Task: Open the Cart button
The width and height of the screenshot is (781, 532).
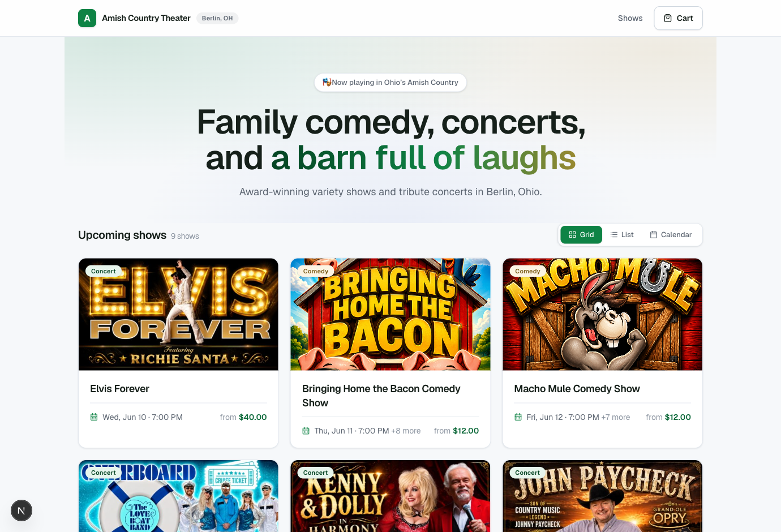Action: coord(678,18)
